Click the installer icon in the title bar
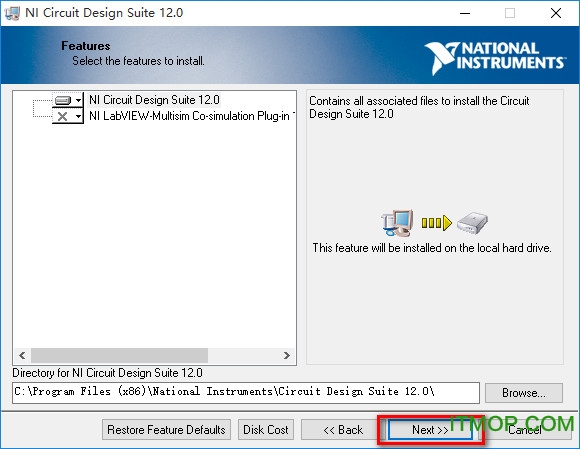 pyautogui.click(x=12, y=13)
